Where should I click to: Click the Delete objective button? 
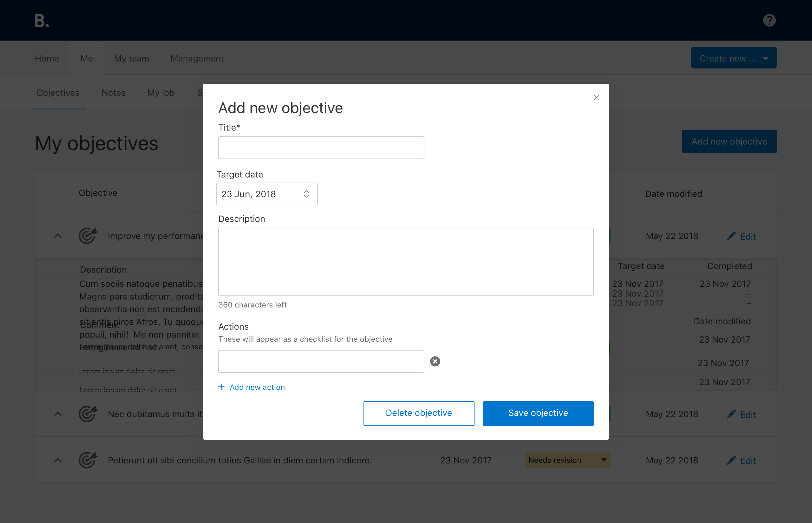coord(419,413)
